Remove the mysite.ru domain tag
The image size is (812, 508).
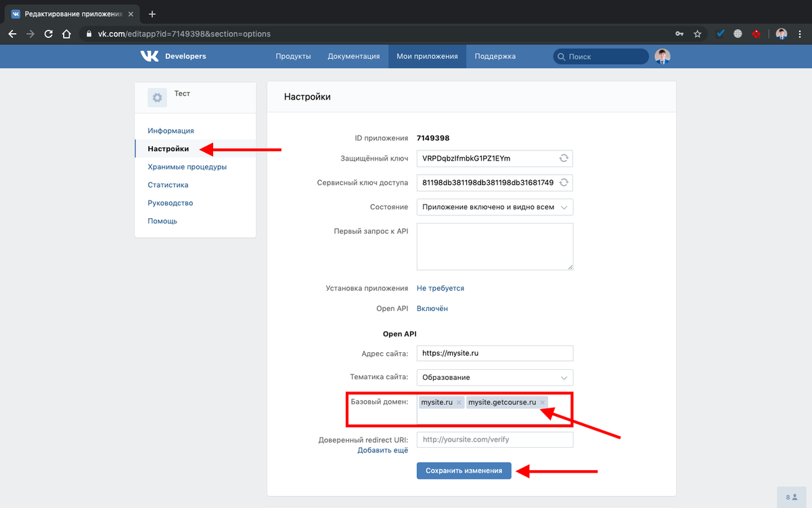click(x=459, y=402)
